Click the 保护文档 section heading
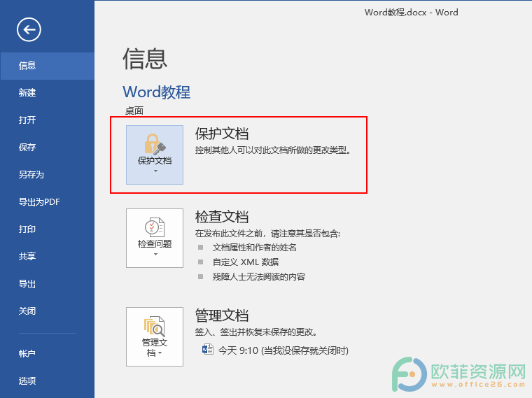The image size is (532, 398). coord(222,134)
